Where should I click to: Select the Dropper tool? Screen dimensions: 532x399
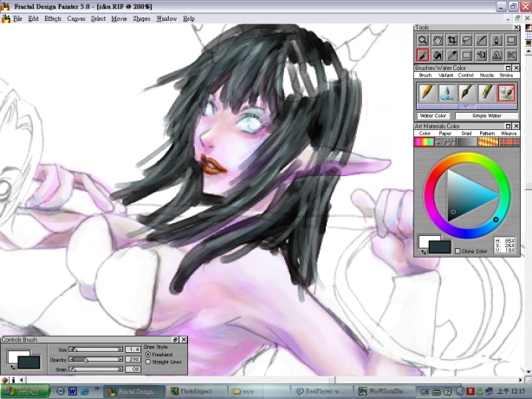tap(452, 55)
